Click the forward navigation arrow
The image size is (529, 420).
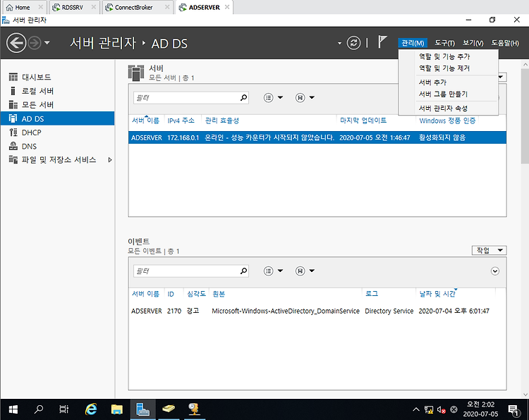(35, 43)
